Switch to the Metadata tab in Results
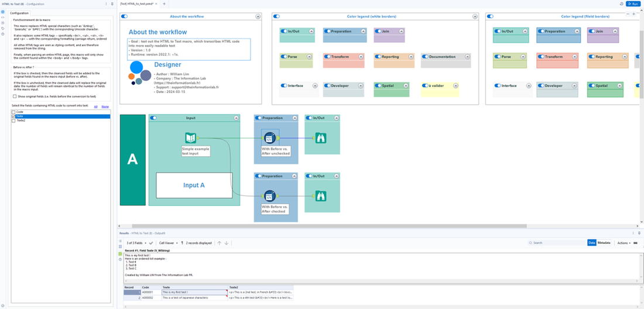The image size is (644, 309). coord(604,243)
